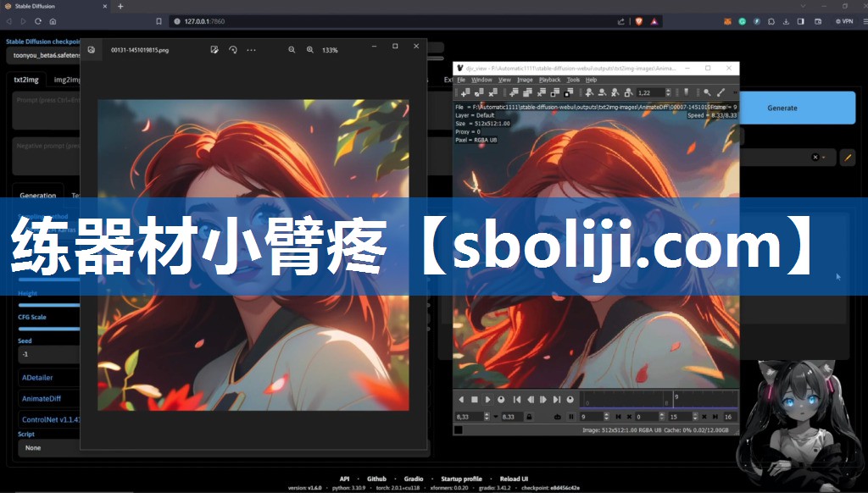Viewport: 868px width, 493px height.
Task: Mark in point at current frame
Action: click(618, 416)
